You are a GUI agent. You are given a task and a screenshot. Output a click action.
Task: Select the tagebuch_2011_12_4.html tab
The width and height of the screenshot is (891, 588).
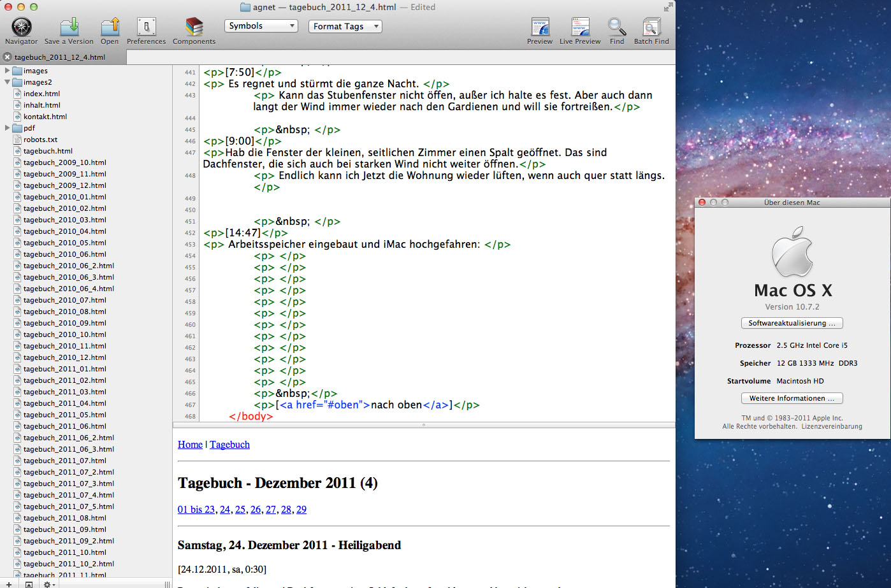(64, 57)
